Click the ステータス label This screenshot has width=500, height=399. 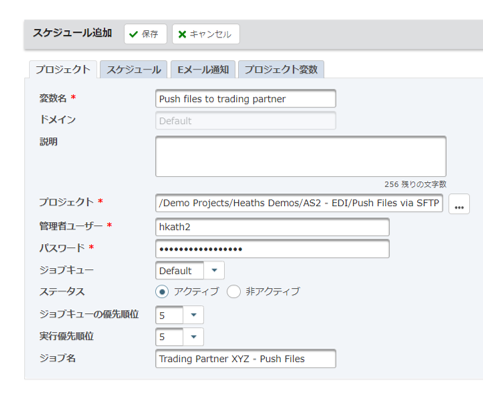point(62,292)
